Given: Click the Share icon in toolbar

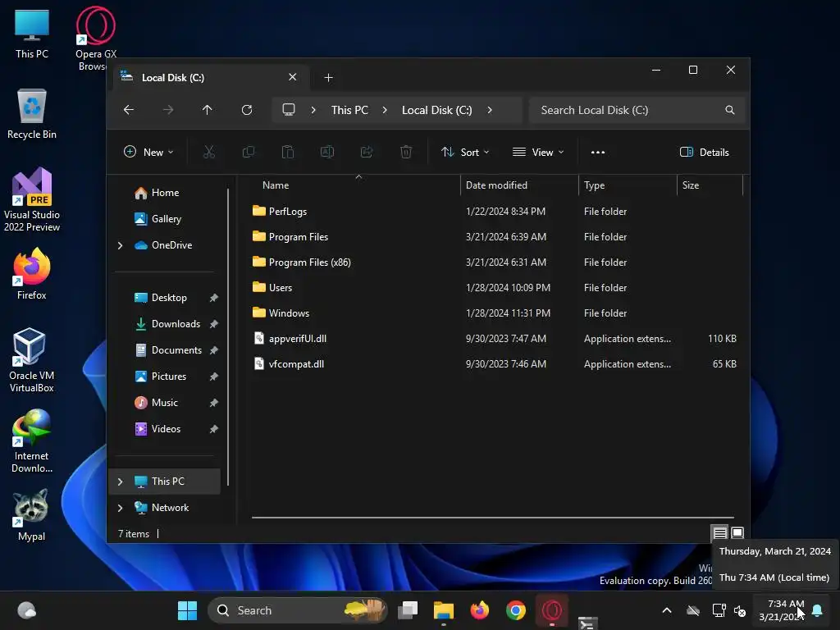Looking at the screenshot, I should [x=367, y=152].
